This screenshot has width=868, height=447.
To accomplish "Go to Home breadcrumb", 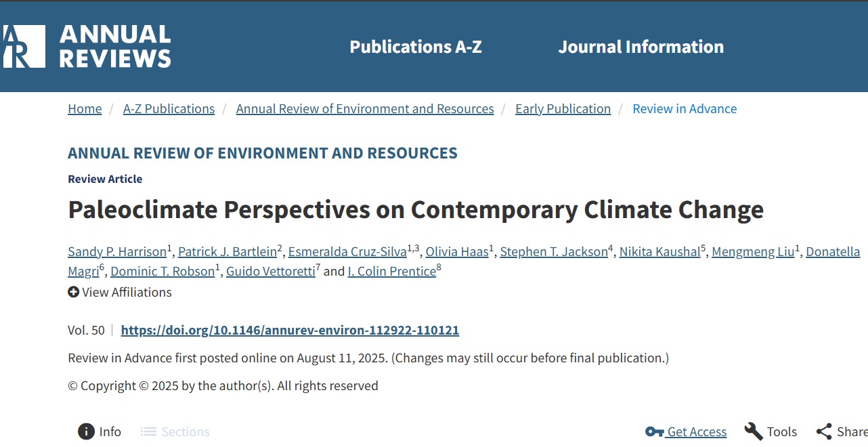I will (x=84, y=108).
